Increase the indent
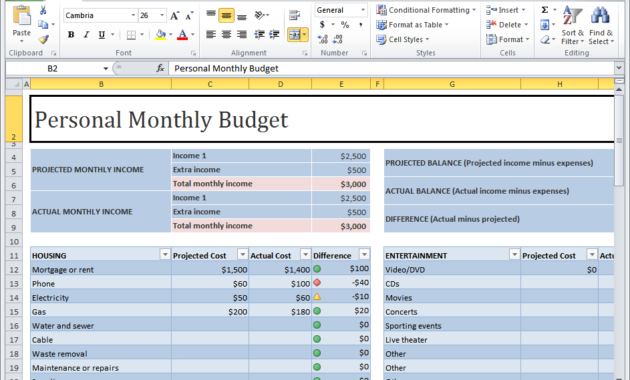The height and width of the screenshot is (380, 630). pyautogui.click(x=274, y=35)
